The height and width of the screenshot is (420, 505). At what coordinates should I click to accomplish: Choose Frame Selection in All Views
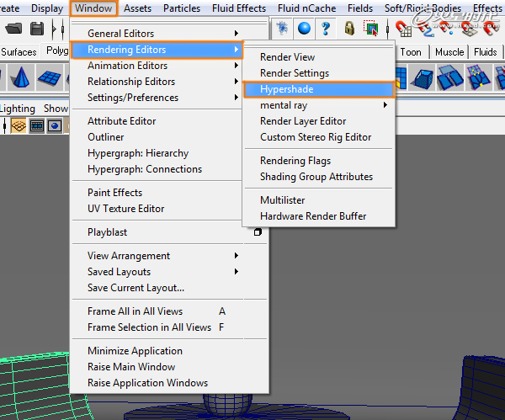(x=170, y=327)
